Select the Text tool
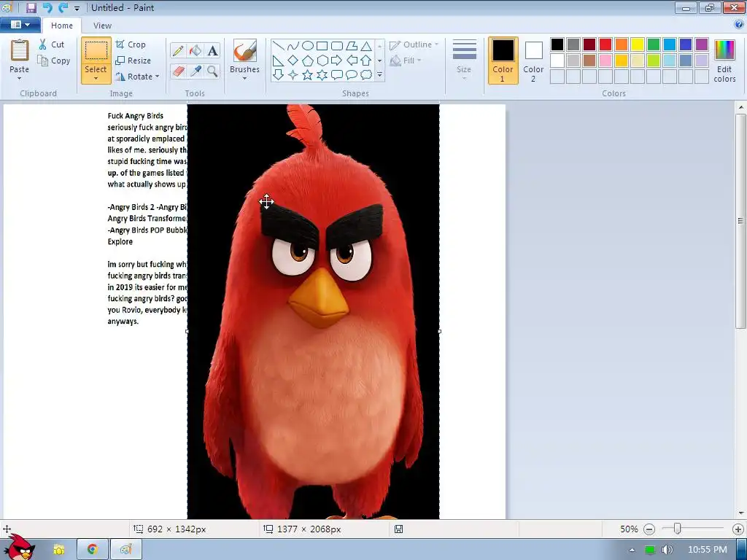Image resolution: width=747 pixels, height=560 pixels. (212, 50)
